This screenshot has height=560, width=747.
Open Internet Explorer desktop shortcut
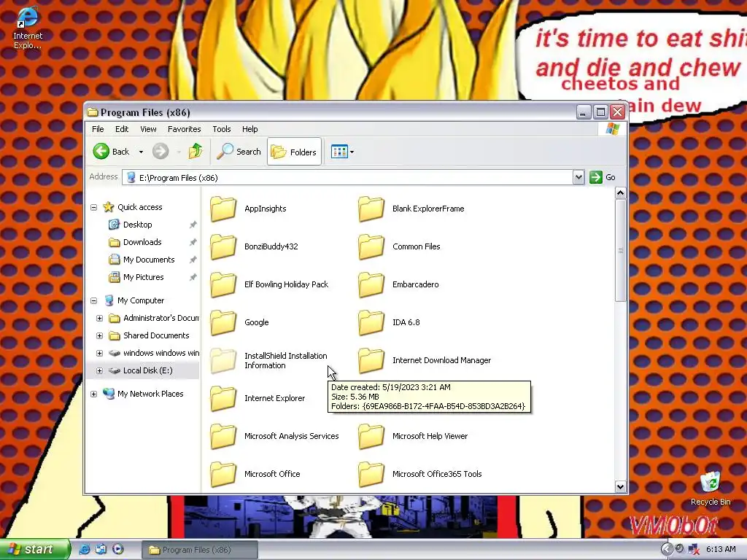click(x=28, y=28)
